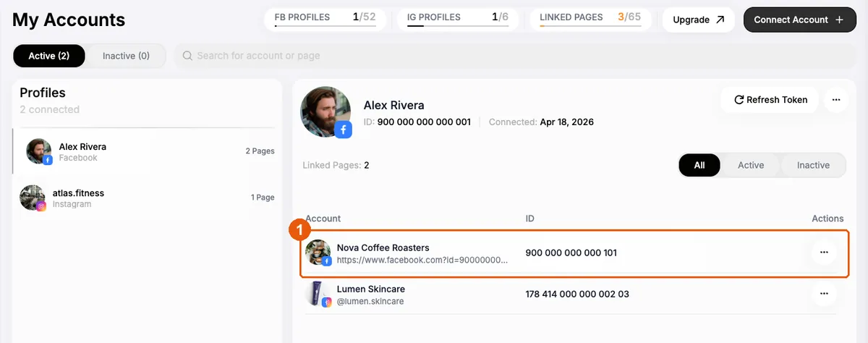Open the Upgrade link button
The height and width of the screenshot is (343, 868).
pos(698,20)
